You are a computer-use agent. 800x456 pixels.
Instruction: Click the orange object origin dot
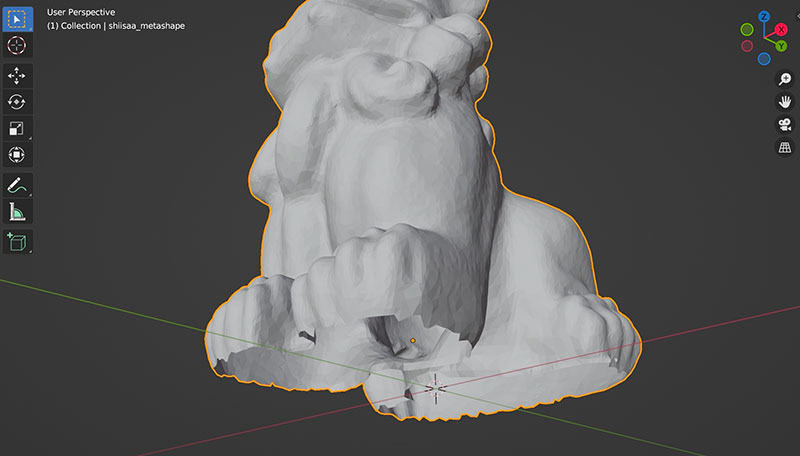click(413, 341)
